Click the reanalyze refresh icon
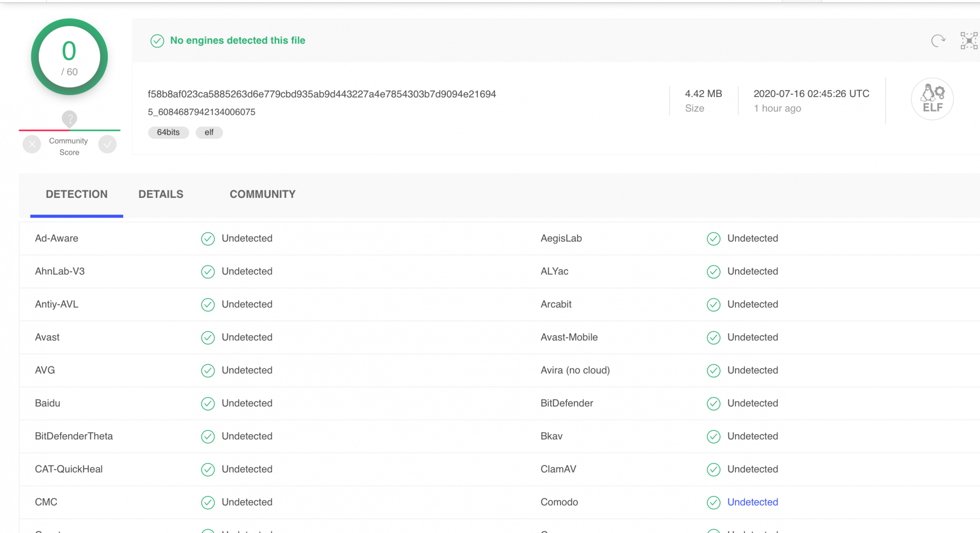Image resolution: width=980 pixels, height=533 pixels. [938, 41]
